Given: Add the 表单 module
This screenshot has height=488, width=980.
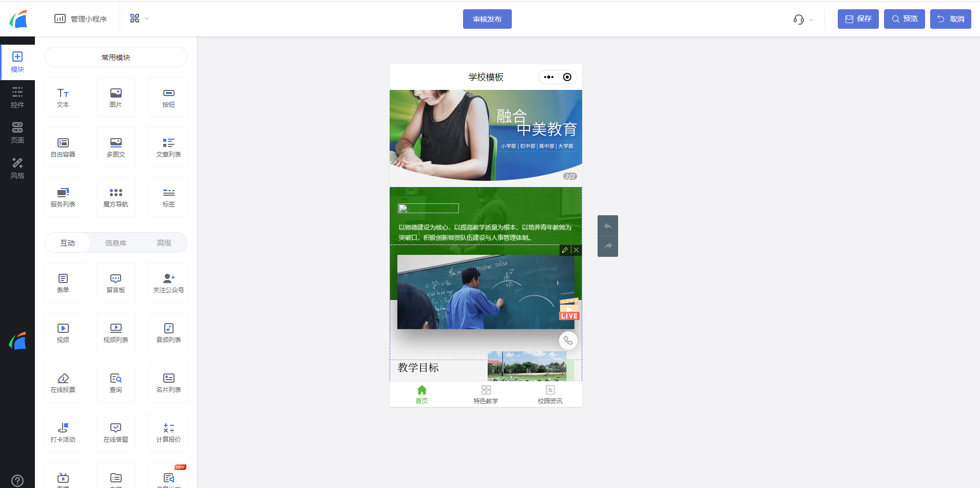Looking at the screenshot, I should click(x=63, y=283).
